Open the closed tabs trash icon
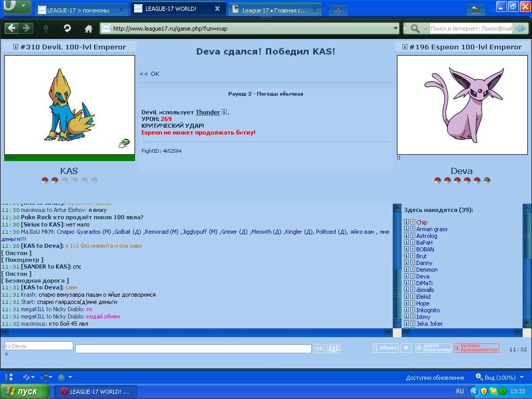 [475, 10]
